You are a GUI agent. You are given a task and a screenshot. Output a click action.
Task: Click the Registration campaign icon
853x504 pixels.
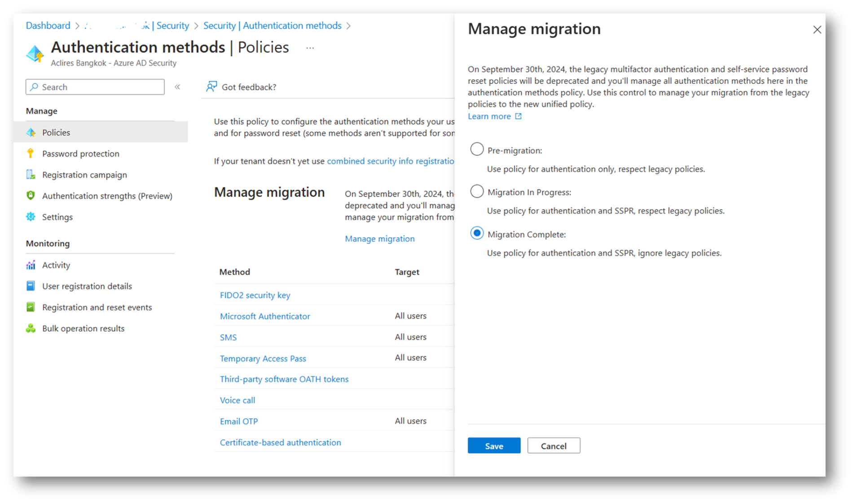31,175
